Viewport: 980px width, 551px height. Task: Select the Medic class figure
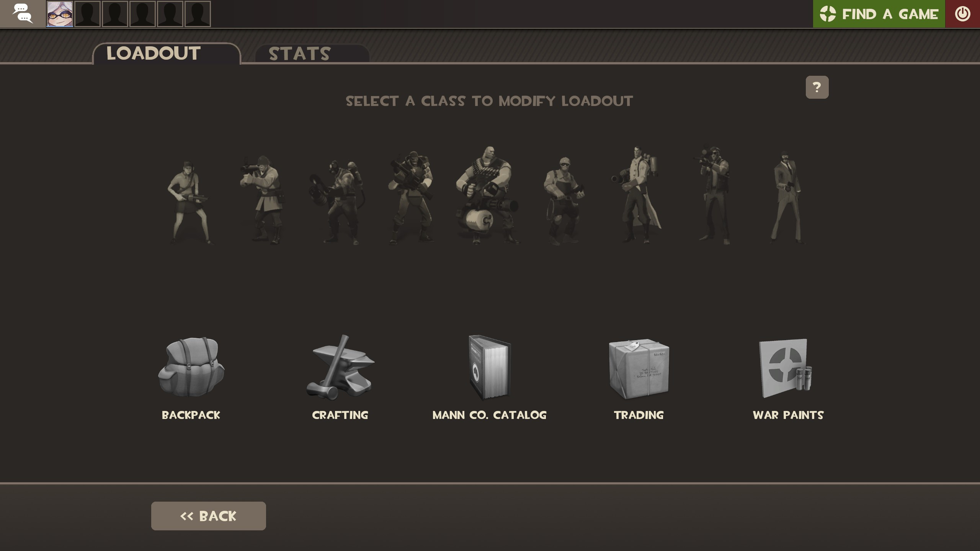click(x=636, y=194)
